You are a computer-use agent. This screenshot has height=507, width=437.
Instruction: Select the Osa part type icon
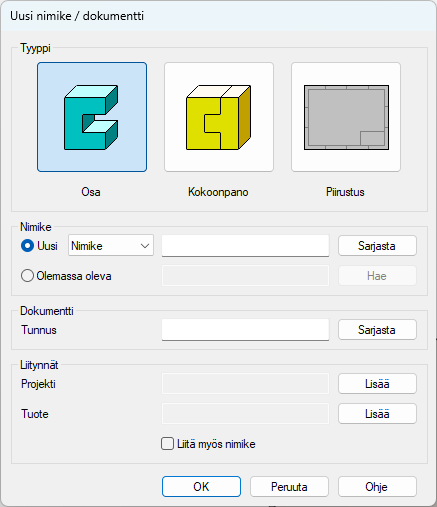click(92, 117)
